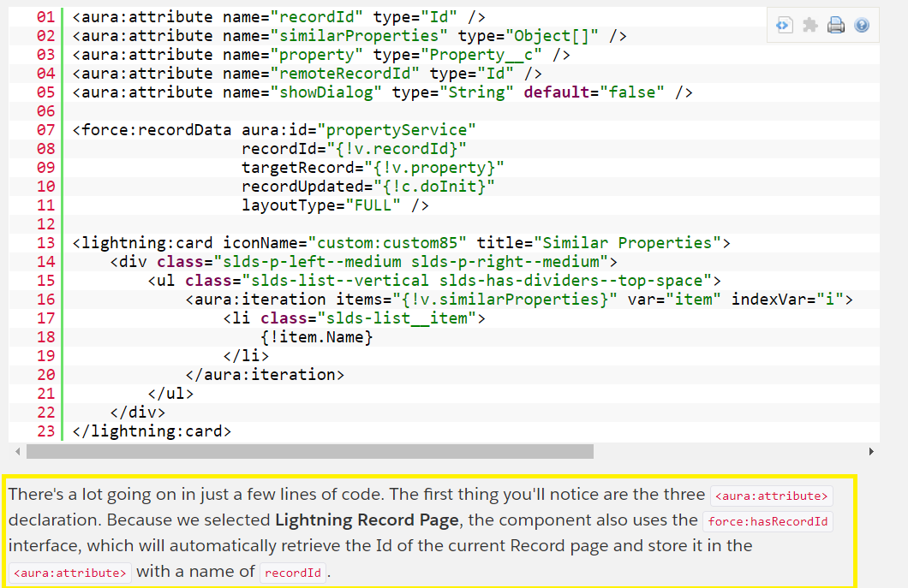Click "slds-p-left--medium slds-p-right--medium" class value
This screenshot has height=588, width=908.
point(411,262)
